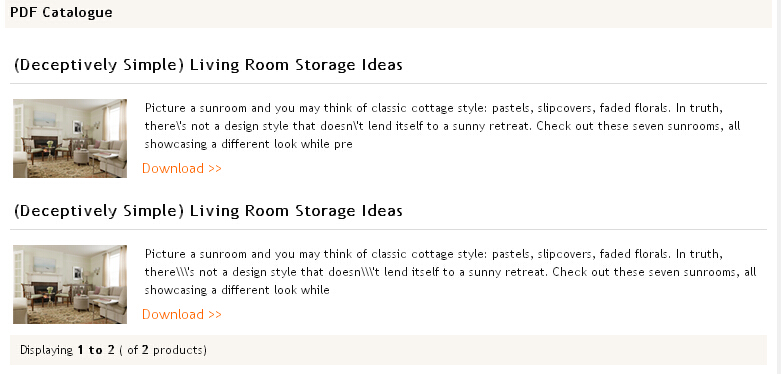This screenshot has width=781, height=374.
Task: Click the window in the first thumbnail
Action: (115, 122)
